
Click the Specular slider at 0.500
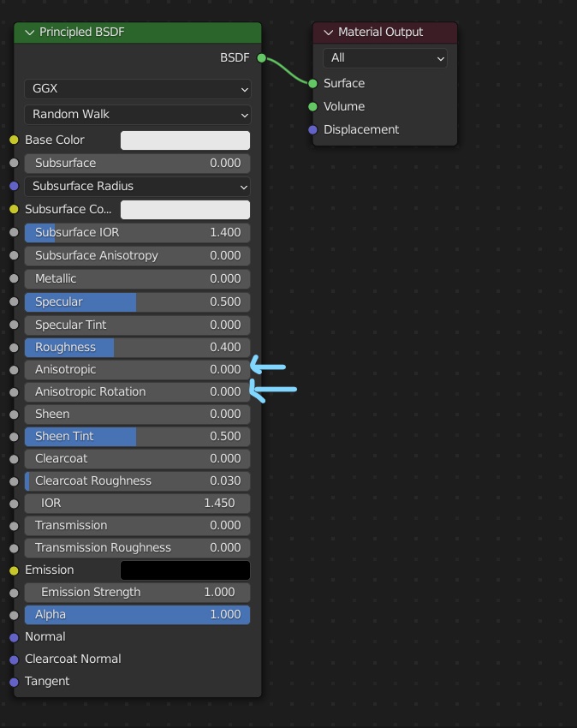tap(138, 301)
